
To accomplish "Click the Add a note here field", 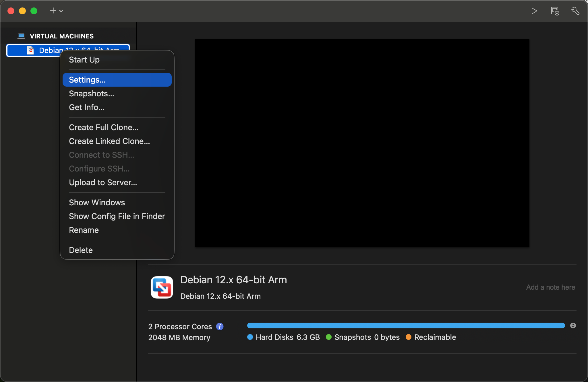I will (x=550, y=287).
